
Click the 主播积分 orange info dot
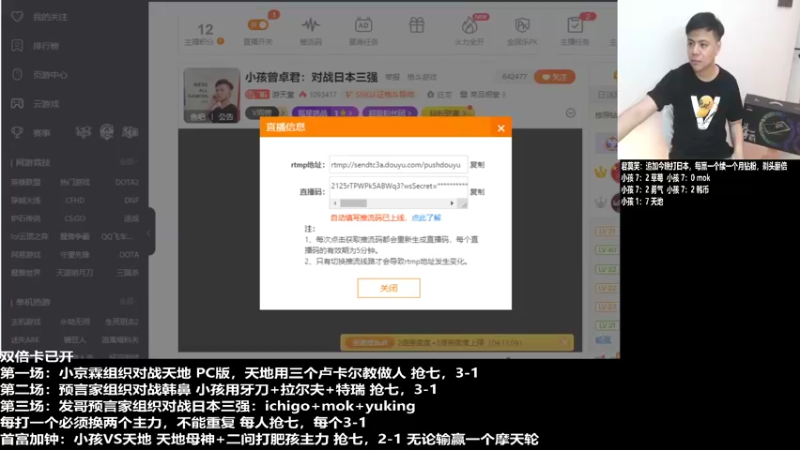[220, 41]
